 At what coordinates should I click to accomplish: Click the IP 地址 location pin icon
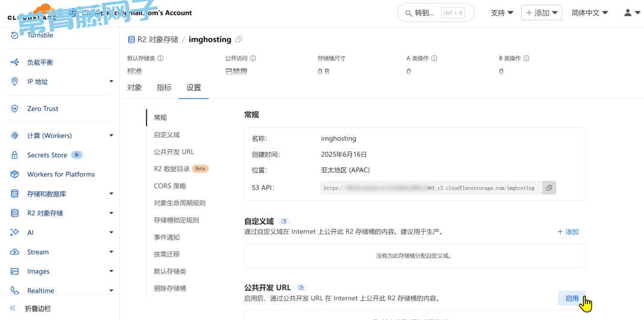(14, 82)
